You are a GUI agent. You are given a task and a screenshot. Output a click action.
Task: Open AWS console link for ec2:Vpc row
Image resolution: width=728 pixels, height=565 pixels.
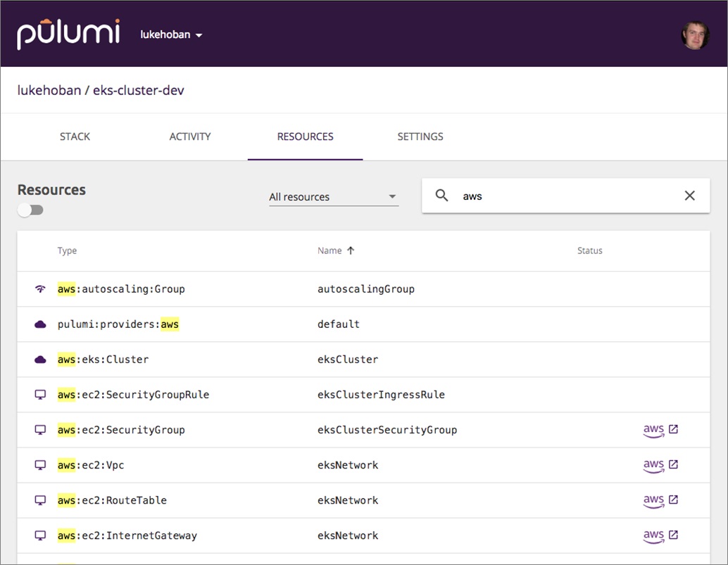click(660, 465)
